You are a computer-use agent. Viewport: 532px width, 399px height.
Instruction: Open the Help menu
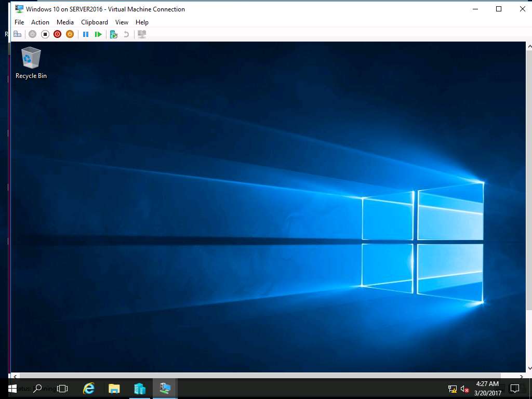pyautogui.click(x=142, y=22)
